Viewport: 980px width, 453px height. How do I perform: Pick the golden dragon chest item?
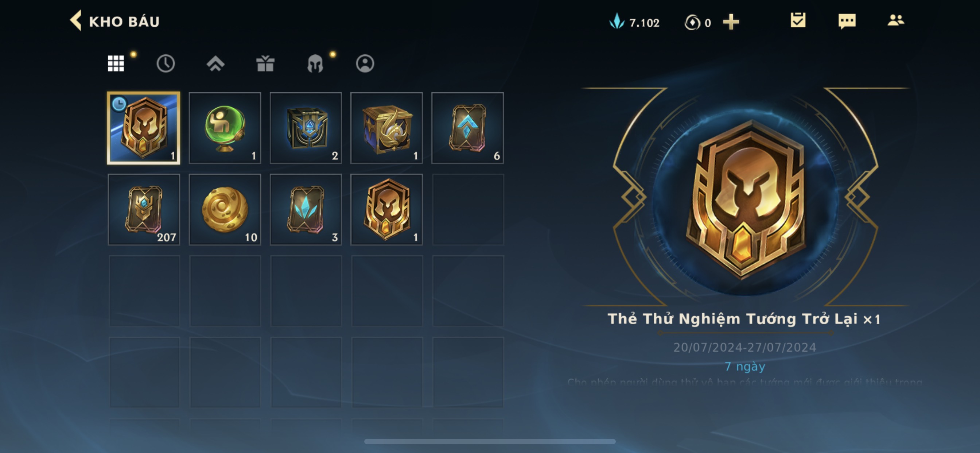click(x=386, y=128)
